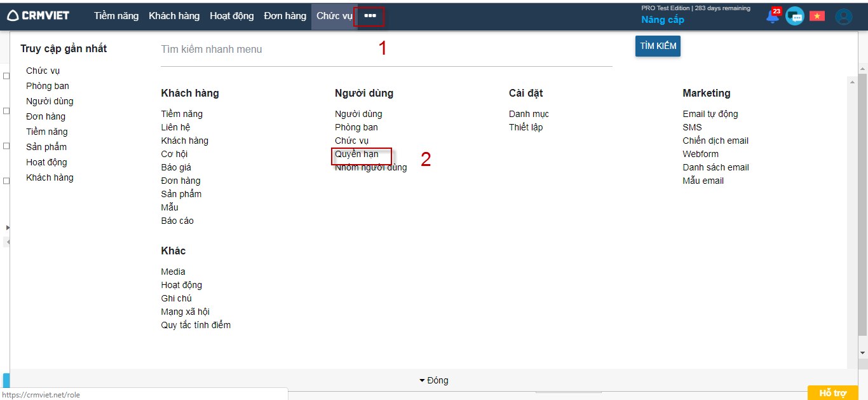
Task: Open the chat messages icon
Action: click(794, 16)
